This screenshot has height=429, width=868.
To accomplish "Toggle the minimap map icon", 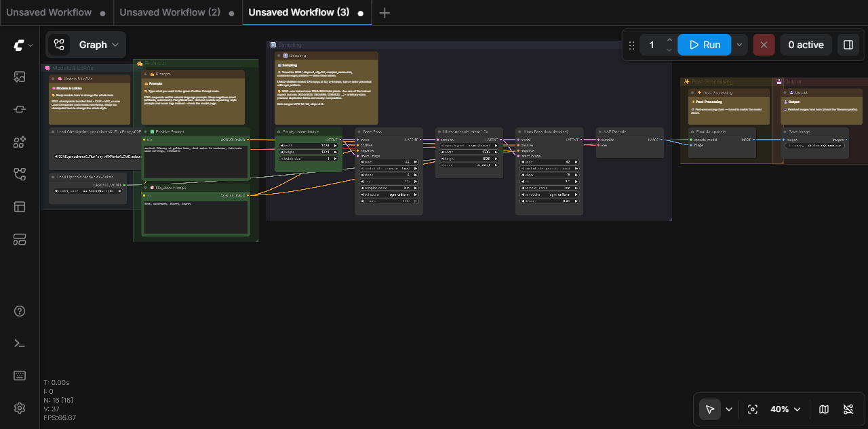I will click(824, 409).
